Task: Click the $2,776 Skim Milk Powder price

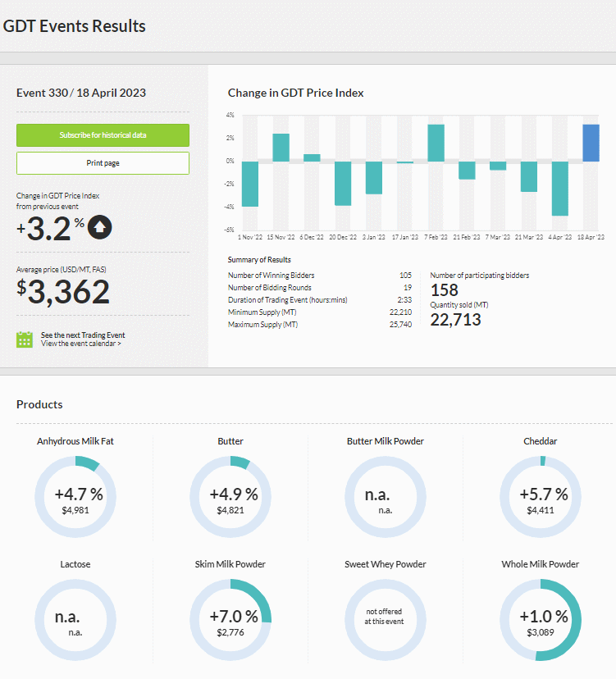Action: click(x=230, y=632)
